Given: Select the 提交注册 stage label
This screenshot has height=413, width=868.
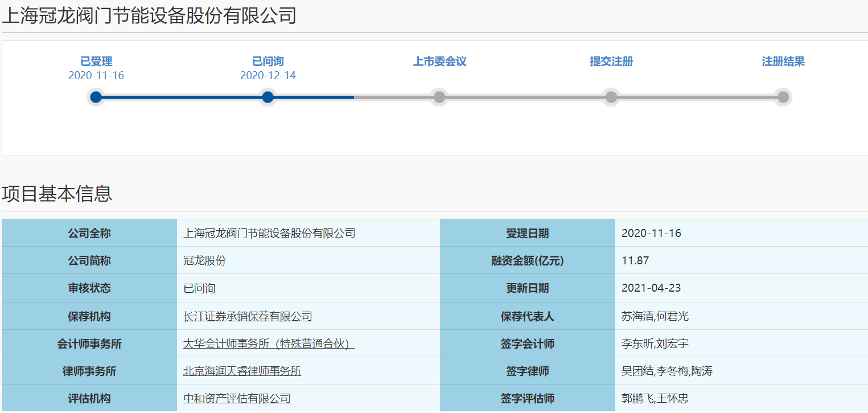Looking at the screenshot, I should pyautogui.click(x=611, y=62).
